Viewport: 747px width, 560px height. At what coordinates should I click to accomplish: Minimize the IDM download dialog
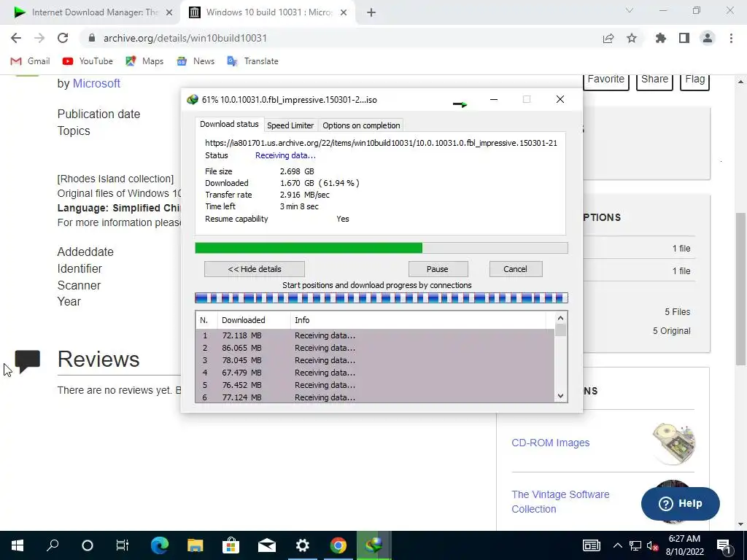(x=494, y=99)
